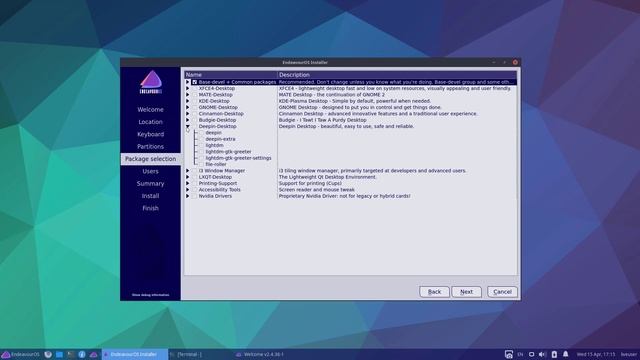Expand the i3 Window Manager arrow
640x360 pixels.
pyautogui.click(x=188, y=171)
